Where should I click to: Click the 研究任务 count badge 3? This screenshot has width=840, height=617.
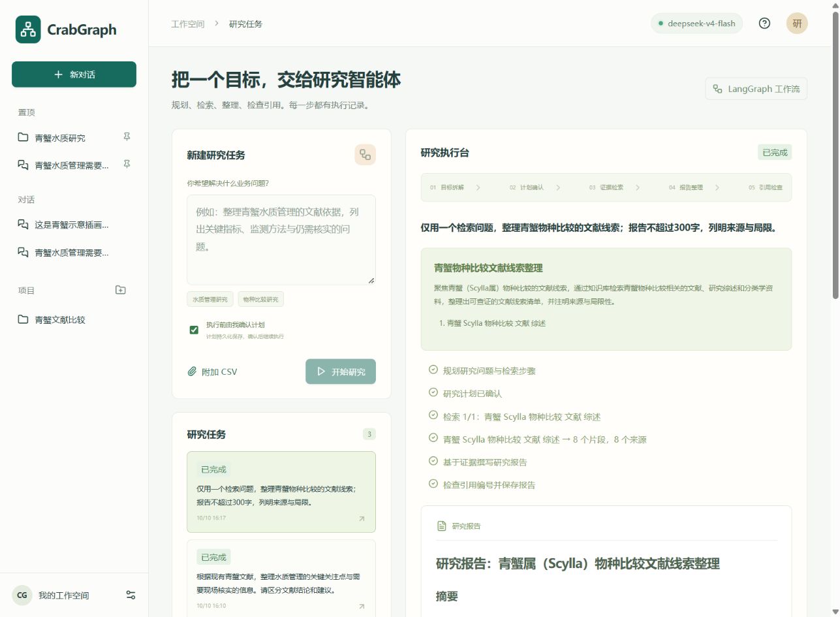(x=369, y=434)
